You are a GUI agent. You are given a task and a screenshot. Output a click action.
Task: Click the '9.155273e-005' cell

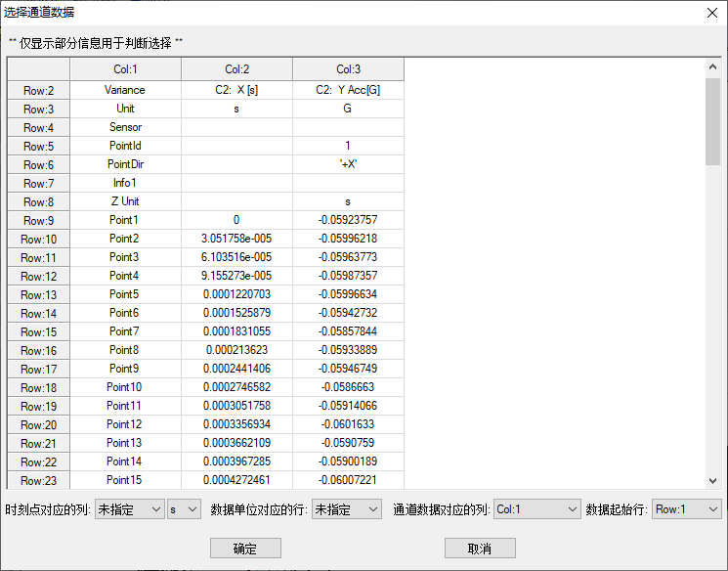(236, 276)
